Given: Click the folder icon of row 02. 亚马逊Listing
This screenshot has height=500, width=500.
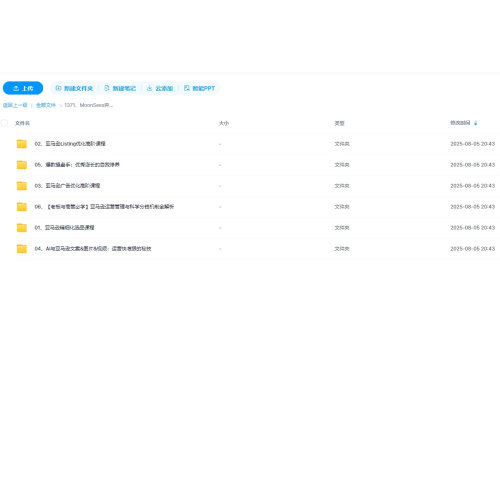Looking at the screenshot, I should (x=22, y=144).
